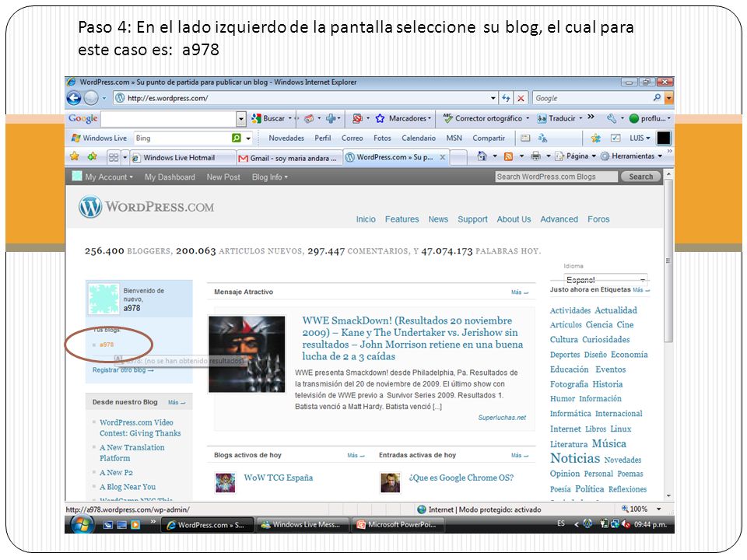Click the refresh page arrows icon

[506, 98]
